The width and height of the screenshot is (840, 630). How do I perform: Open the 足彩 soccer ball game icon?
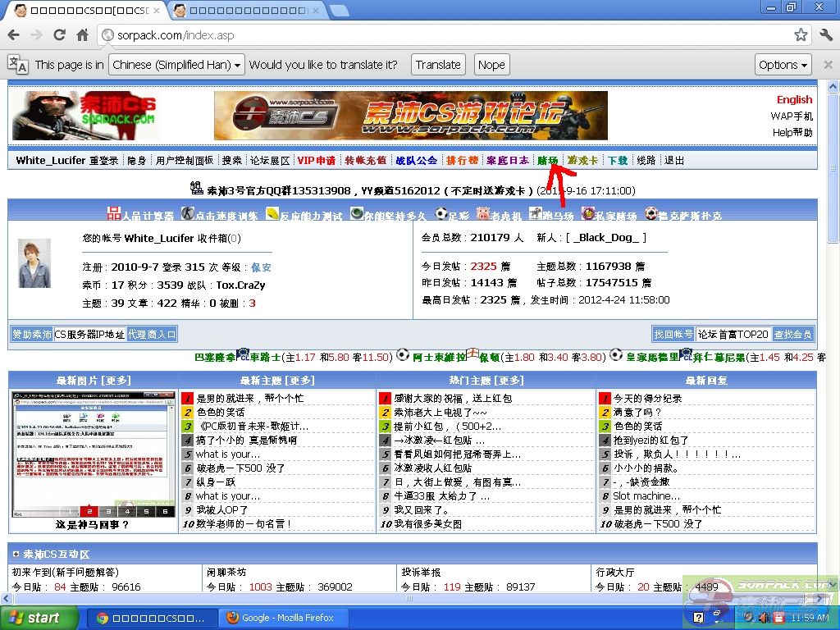click(x=442, y=215)
